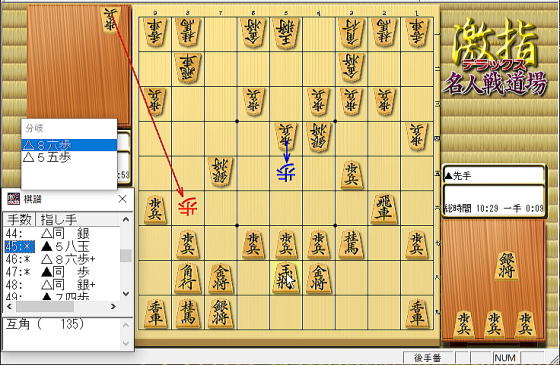560x365 pixels.
Task: Close the 棋譜 panel
Action: [x=122, y=199]
